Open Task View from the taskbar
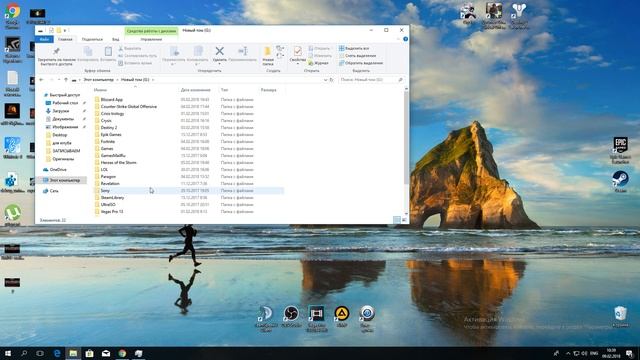 point(40,353)
